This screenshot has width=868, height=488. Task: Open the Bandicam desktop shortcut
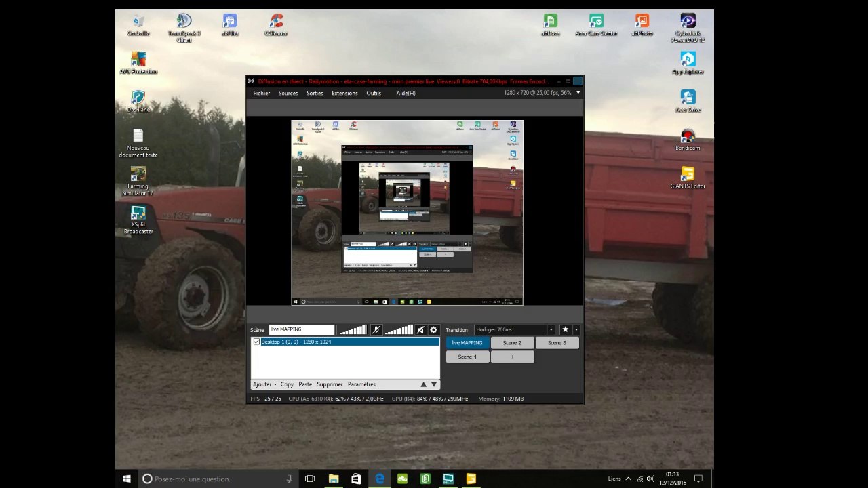pyautogui.click(x=688, y=140)
